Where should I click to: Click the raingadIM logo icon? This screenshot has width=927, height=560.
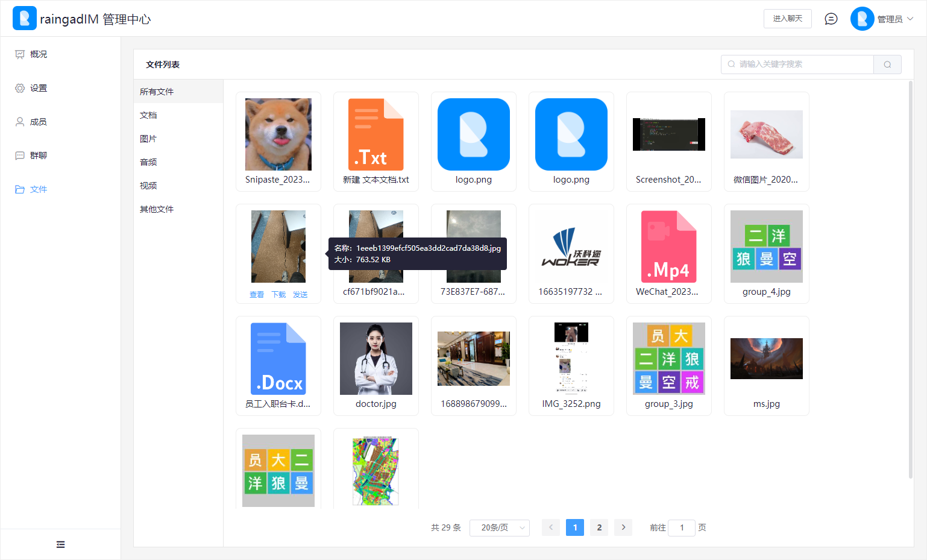point(25,18)
